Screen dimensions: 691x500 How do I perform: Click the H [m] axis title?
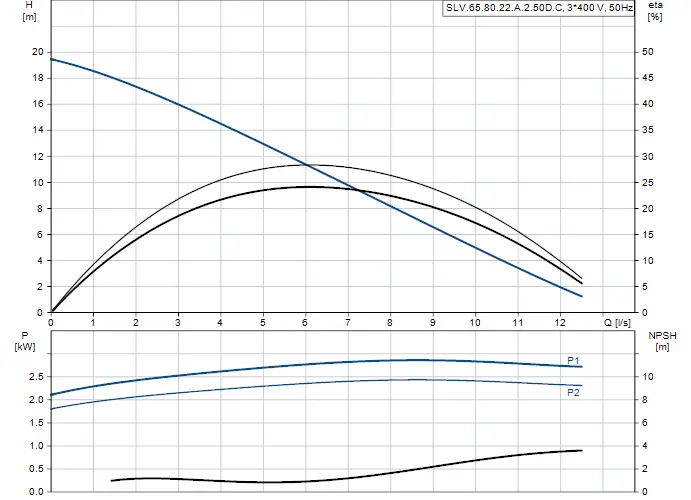coord(29,11)
